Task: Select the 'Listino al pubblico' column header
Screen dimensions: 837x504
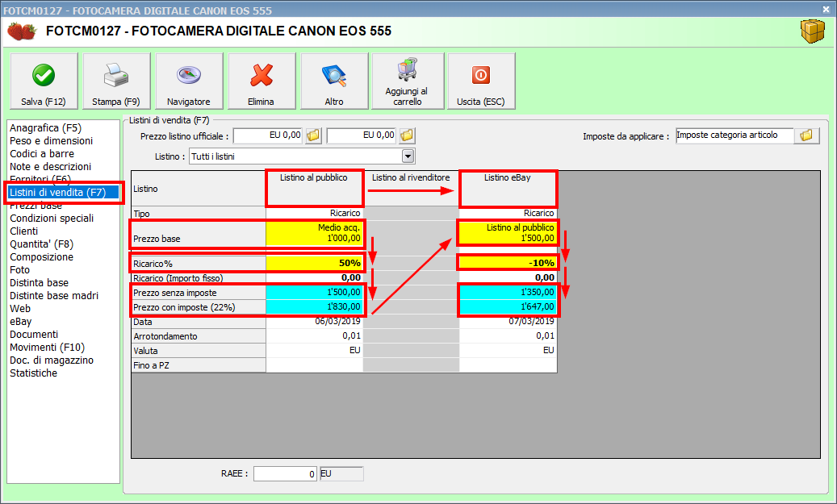Action: click(x=315, y=188)
